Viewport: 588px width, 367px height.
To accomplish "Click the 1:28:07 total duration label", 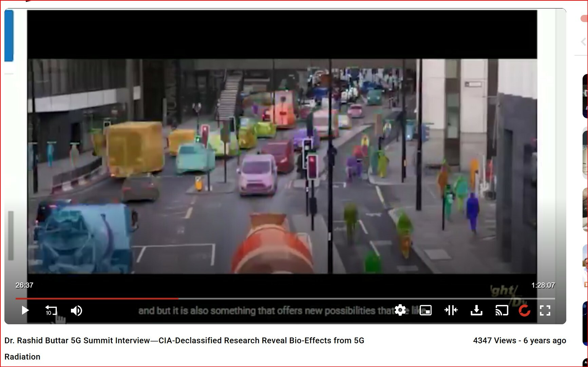I will coord(543,285).
